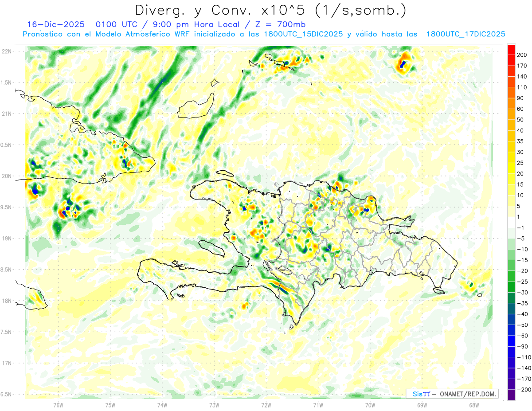The image size is (532, 411).
Task: Click the "72W" longitude label
Action: click(x=266, y=404)
